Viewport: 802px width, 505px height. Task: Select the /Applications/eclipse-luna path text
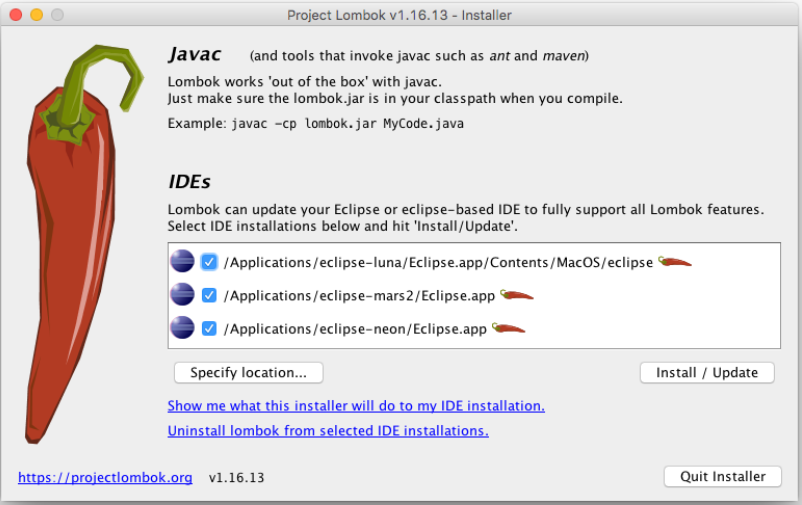click(438, 262)
